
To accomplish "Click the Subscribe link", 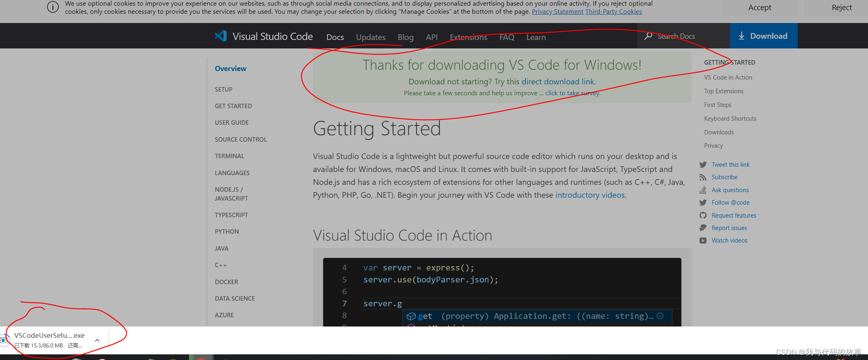I will (x=725, y=177).
